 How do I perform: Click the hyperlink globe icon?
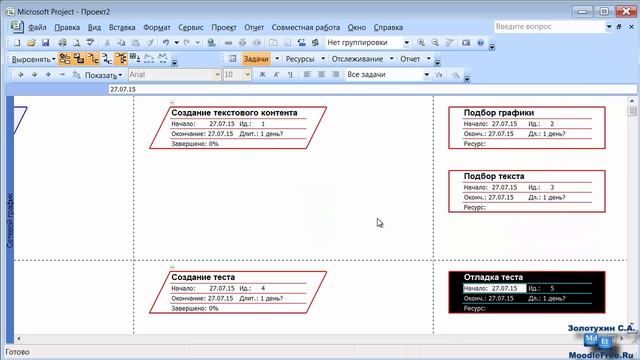click(211, 42)
